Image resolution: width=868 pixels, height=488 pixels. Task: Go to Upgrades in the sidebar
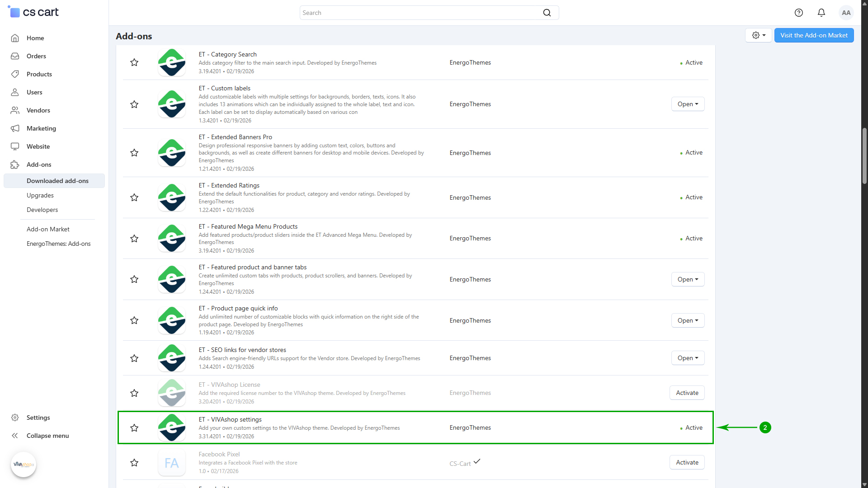click(x=40, y=195)
